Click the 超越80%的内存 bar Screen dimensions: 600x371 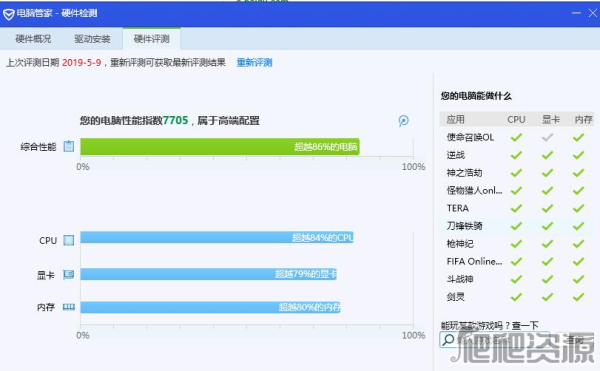(210, 307)
